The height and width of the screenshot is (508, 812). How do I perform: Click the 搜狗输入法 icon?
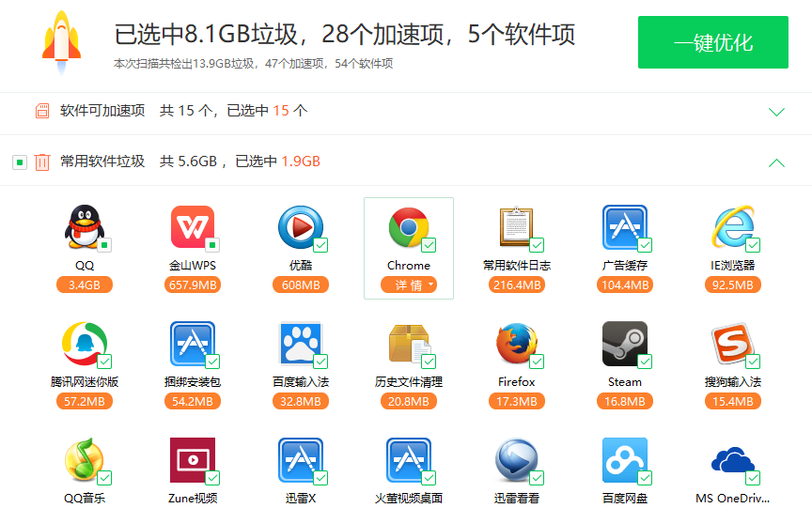click(733, 343)
